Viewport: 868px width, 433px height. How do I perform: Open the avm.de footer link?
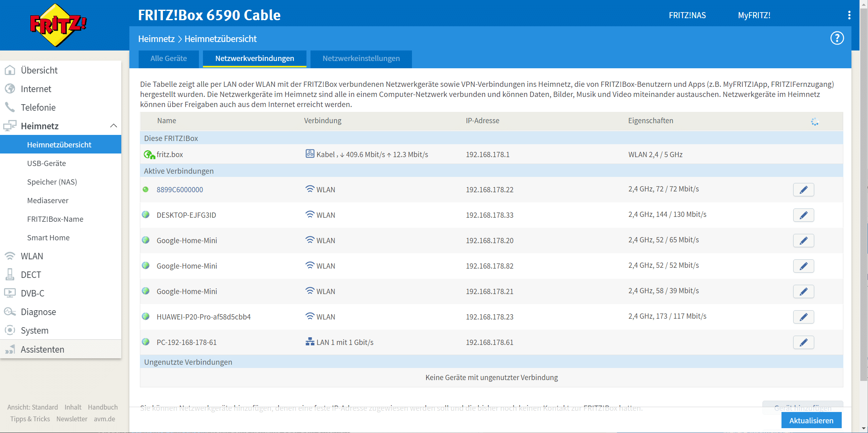pos(104,419)
